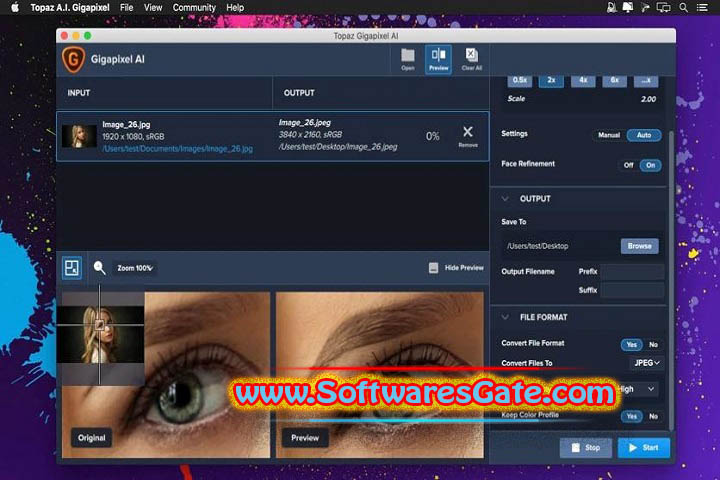720x480 pixels.
Task: Click the Prefix input field
Action: pos(632,271)
